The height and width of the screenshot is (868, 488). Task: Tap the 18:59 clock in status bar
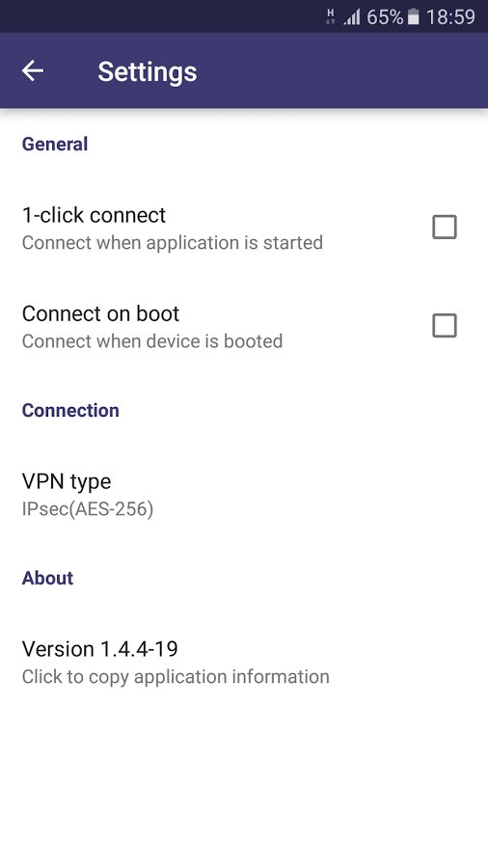[x=450, y=17]
